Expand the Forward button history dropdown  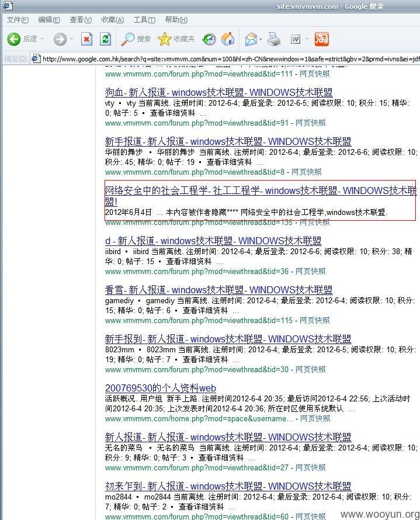[x=72, y=39]
